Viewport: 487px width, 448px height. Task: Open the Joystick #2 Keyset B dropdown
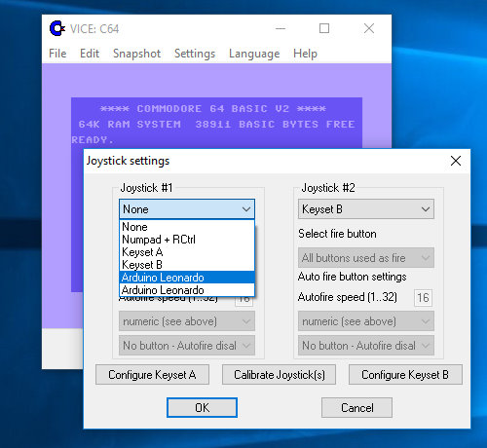tap(366, 208)
